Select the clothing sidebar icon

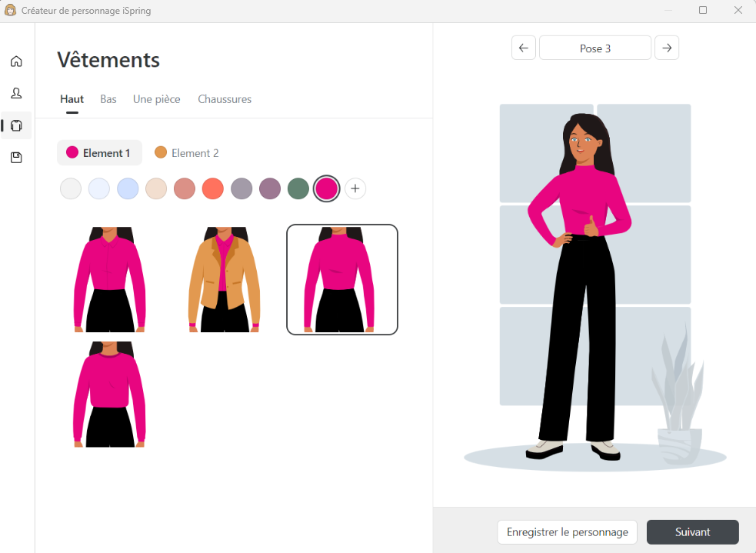pos(16,125)
